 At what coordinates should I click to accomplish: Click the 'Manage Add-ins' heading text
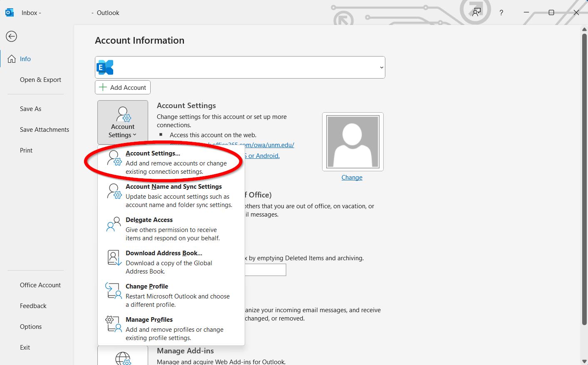[185, 351]
